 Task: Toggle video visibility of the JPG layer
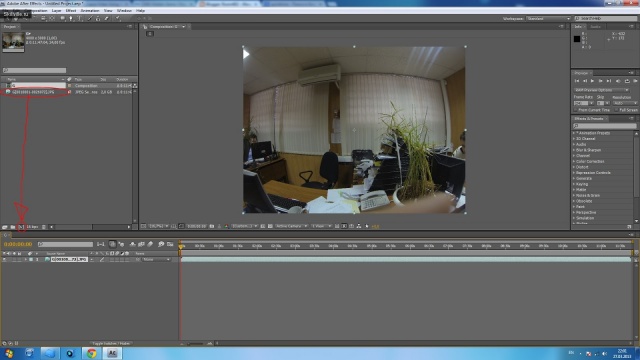pyautogui.click(x=4, y=260)
